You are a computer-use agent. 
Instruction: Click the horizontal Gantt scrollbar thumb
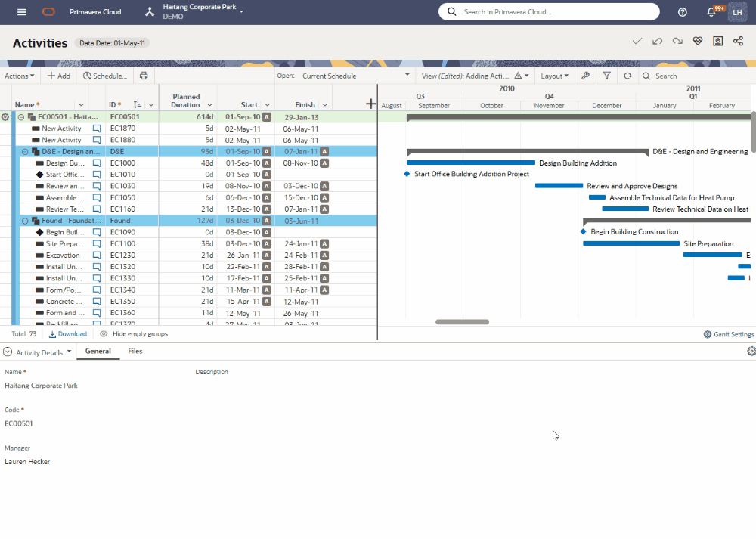pos(462,321)
